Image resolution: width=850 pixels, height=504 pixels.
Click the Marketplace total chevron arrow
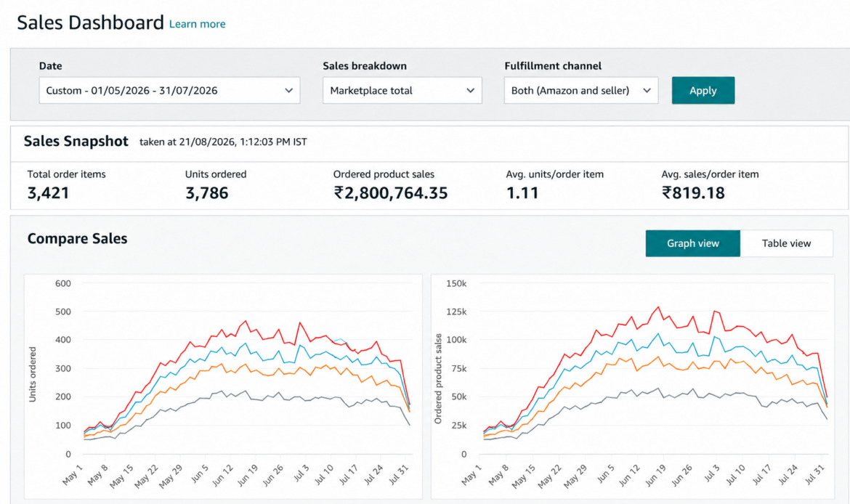(471, 91)
